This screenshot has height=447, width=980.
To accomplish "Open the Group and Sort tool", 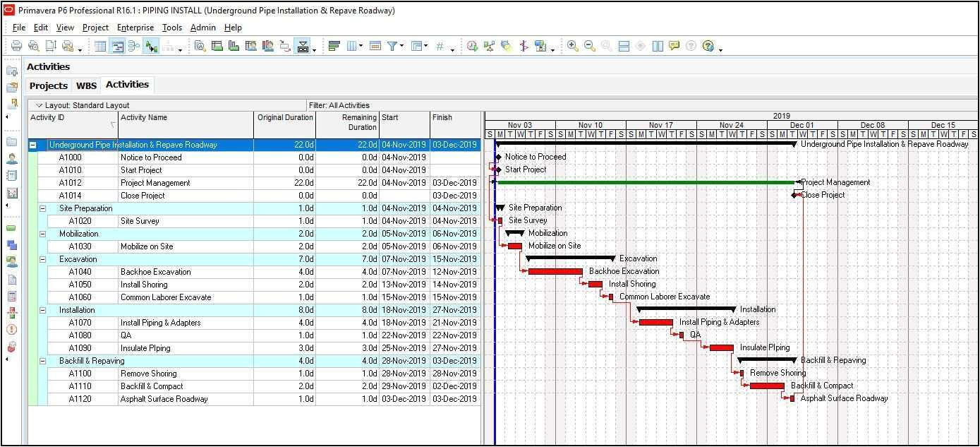I will point(334,46).
